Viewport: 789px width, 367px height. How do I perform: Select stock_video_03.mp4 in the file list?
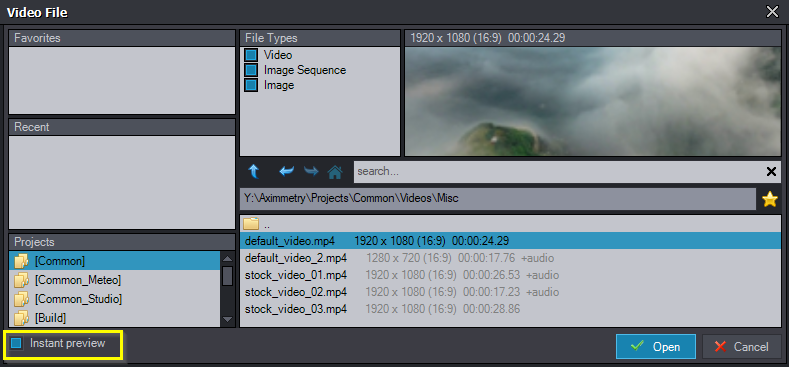[510, 309]
